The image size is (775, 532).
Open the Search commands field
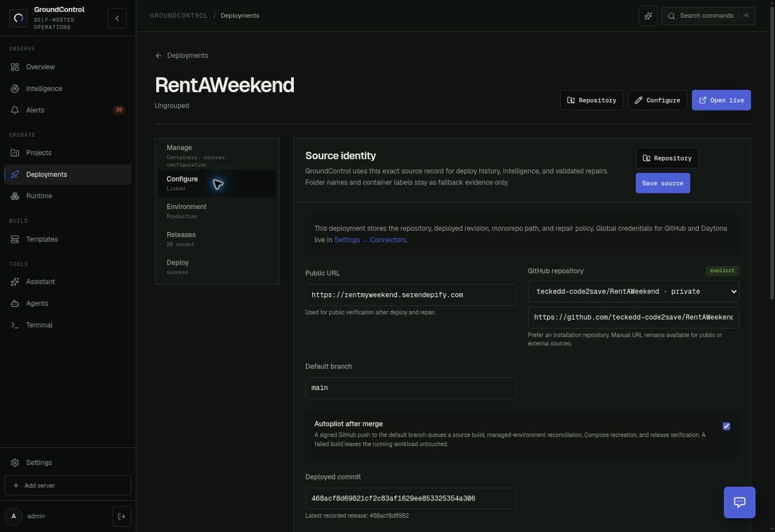pyautogui.click(x=708, y=16)
